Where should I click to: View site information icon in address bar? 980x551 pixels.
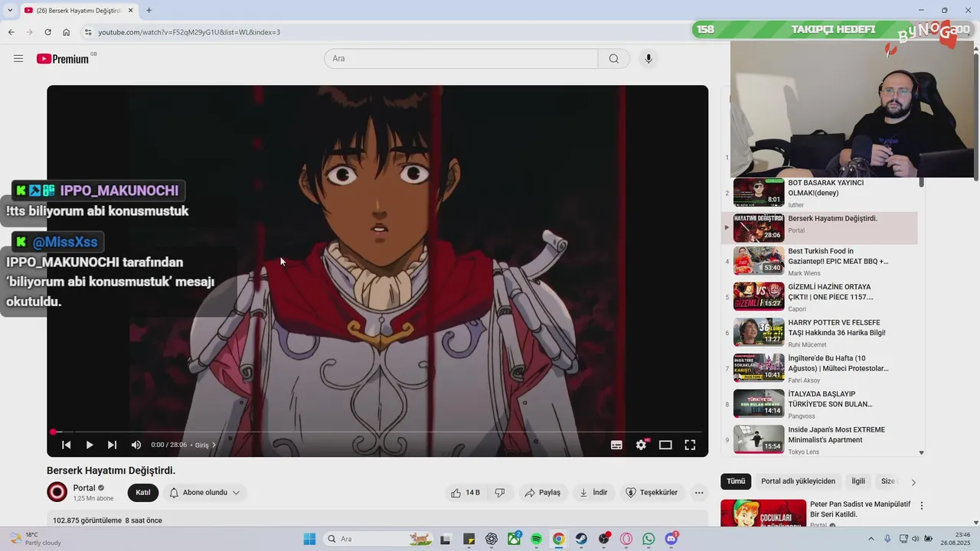point(88,32)
